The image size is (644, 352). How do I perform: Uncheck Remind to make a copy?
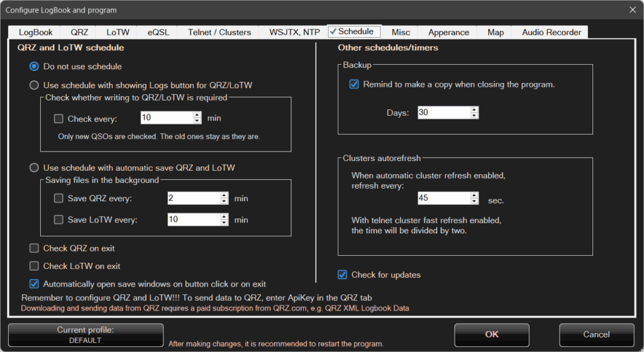click(354, 84)
